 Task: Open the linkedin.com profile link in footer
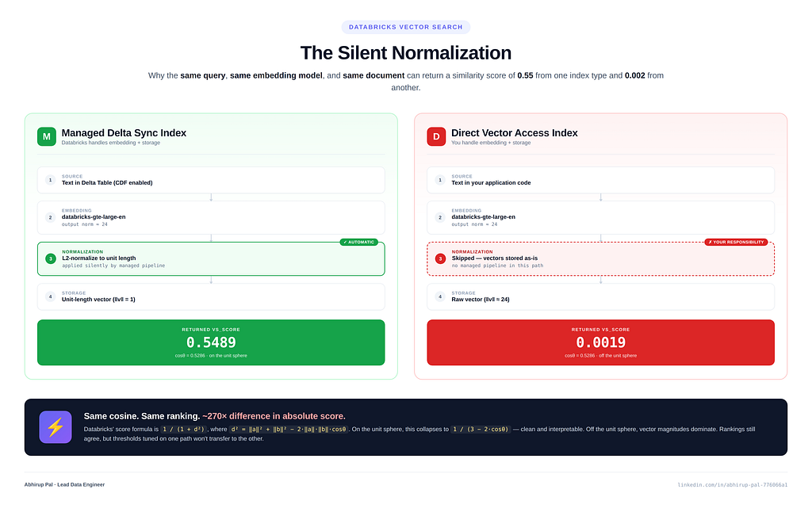coord(732,485)
